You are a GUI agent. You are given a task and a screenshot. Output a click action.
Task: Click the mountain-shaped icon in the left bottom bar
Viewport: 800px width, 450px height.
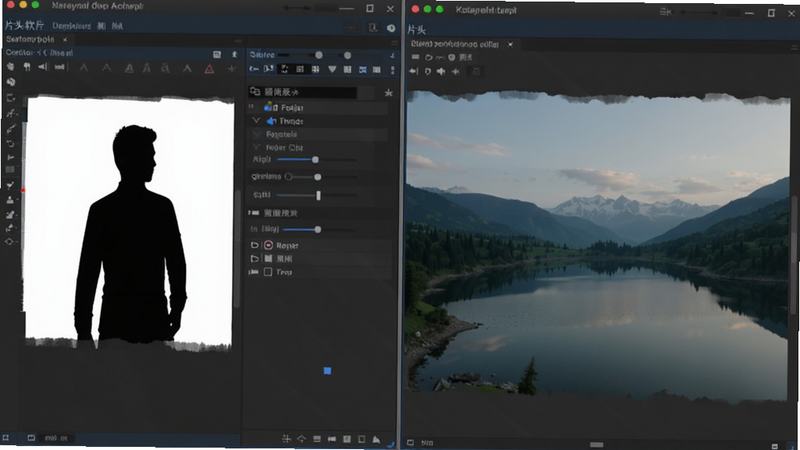pyautogui.click(x=376, y=439)
